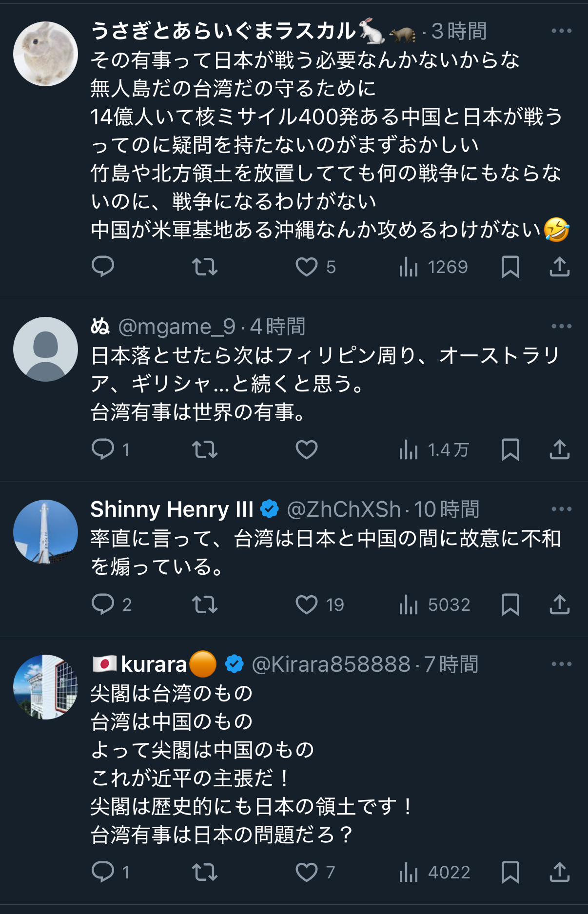Image resolution: width=588 pixels, height=914 pixels.
Task: Share the top rabbit user's tweet
Action: (x=559, y=267)
